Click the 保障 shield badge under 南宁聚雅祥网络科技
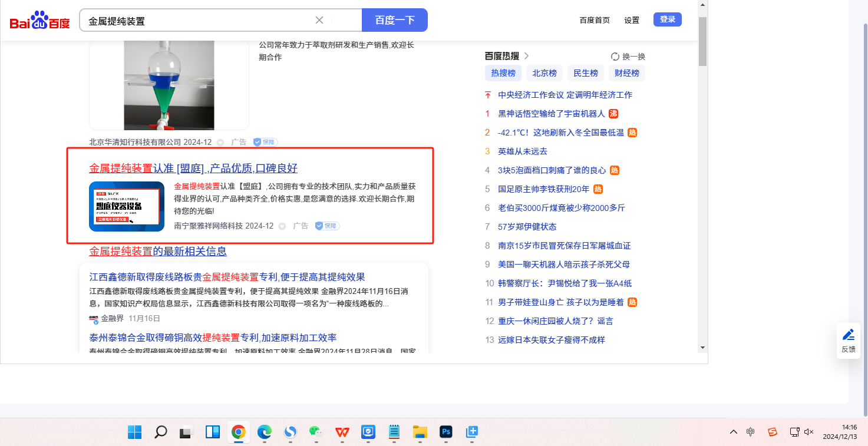 (327, 226)
